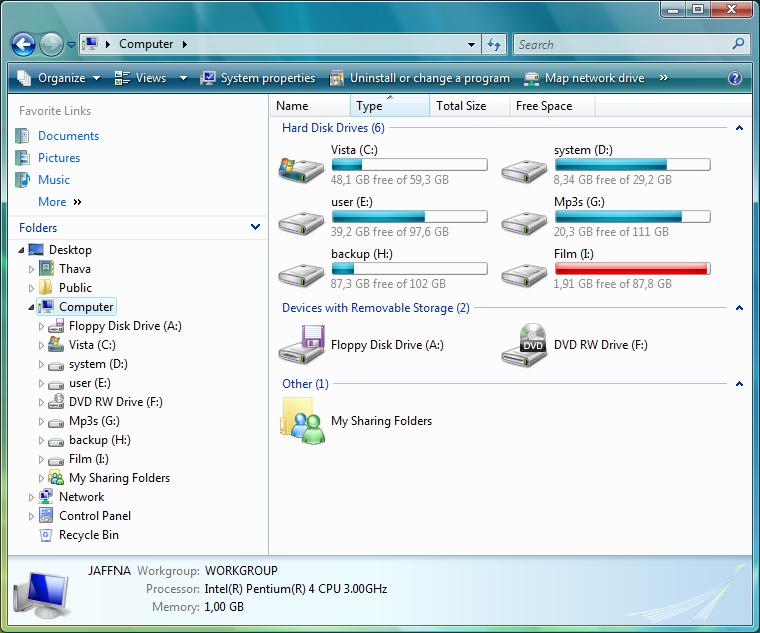Open recent pages dropdown next to Forward
Image resolution: width=760 pixels, height=633 pixels.
71,45
